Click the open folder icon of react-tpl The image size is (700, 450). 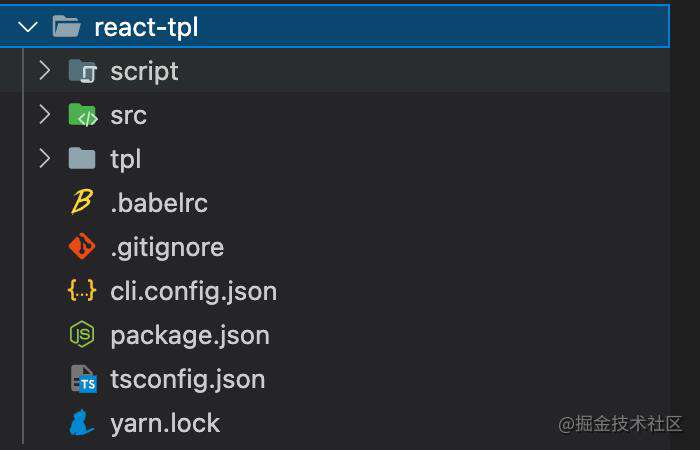click(x=67, y=26)
